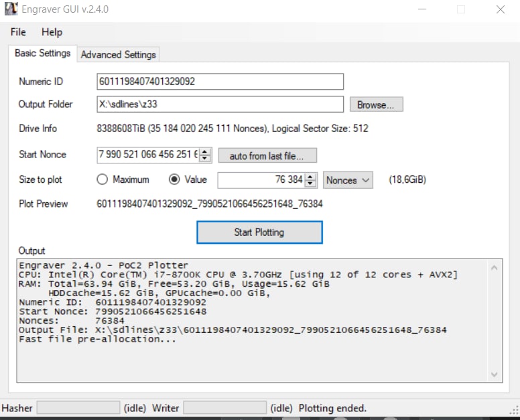520x420 pixels.
Task: Open the Help menu
Action: [52, 32]
